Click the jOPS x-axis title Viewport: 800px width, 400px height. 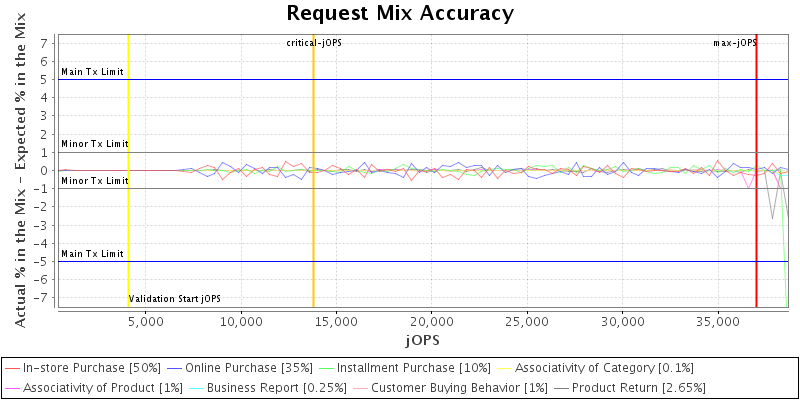tap(421, 340)
